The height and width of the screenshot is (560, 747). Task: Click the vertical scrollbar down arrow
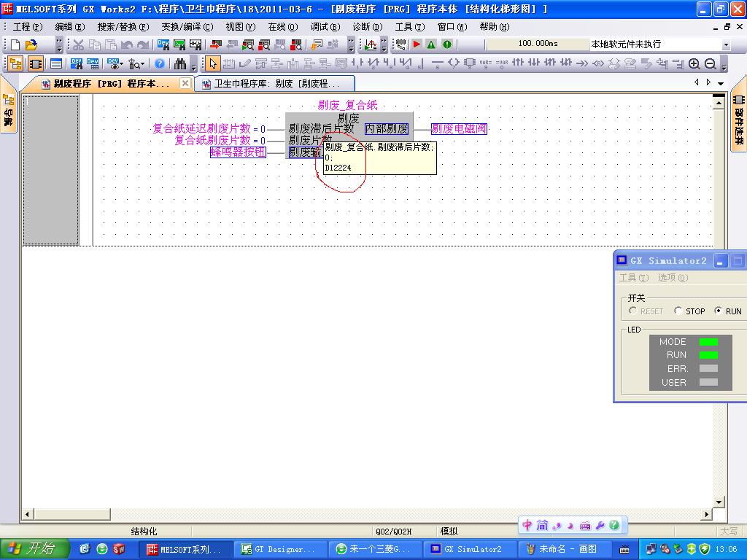point(719,502)
